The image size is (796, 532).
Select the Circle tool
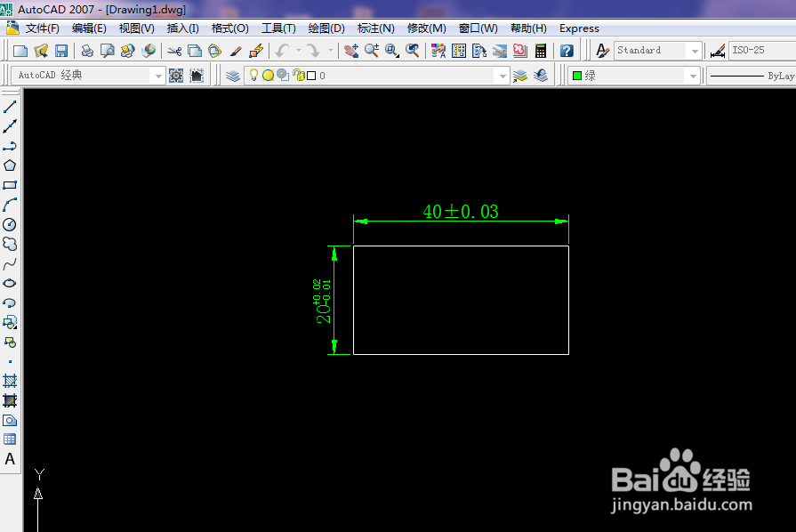pyautogui.click(x=10, y=224)
